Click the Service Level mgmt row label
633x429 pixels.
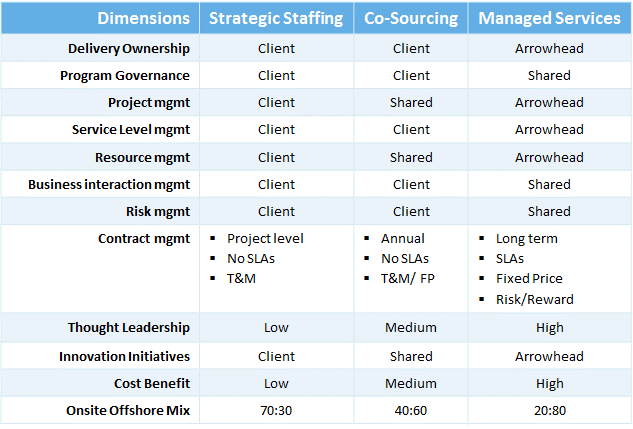[131, 129]
